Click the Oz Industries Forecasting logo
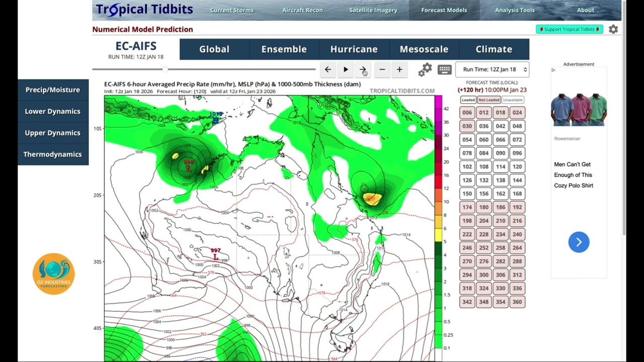Screen dimensions: 644x362 coord(54,274)
